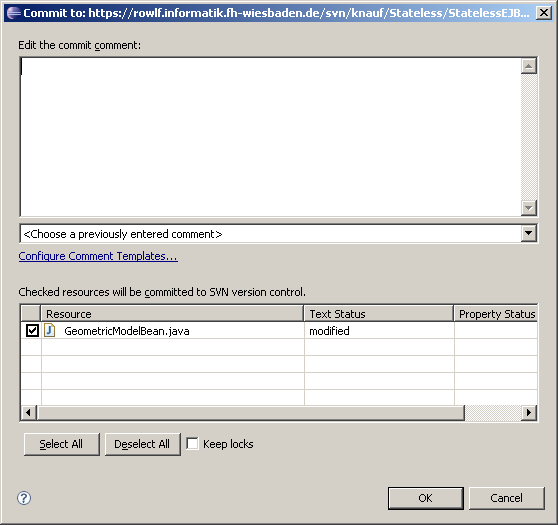Click the resource table left scroll arrow

[x=28, y=413]
